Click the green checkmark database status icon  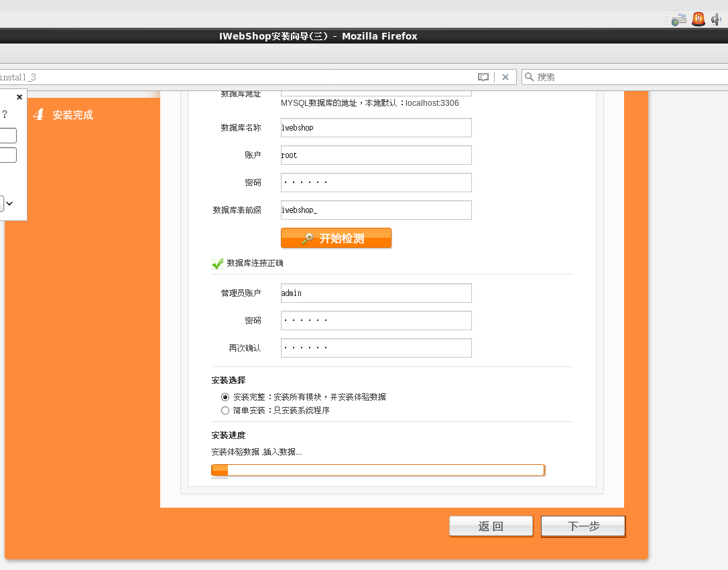[217, 263]
